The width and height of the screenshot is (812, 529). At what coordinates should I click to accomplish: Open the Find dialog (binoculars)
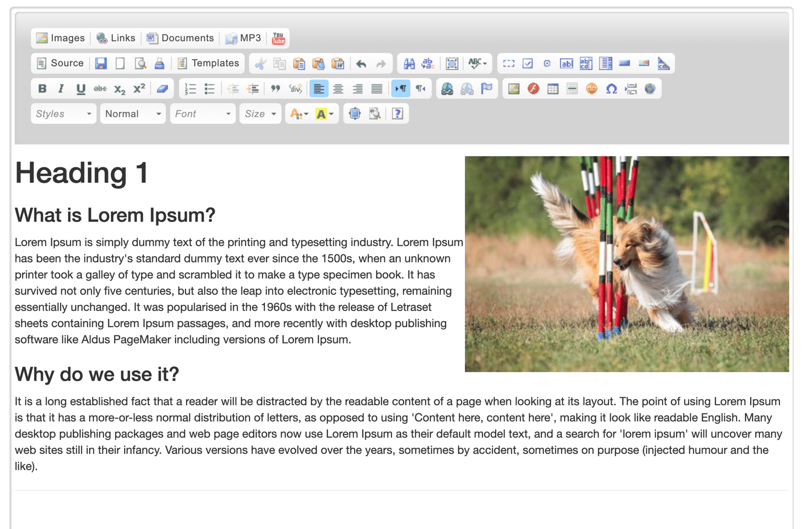click(x=410, y=63)
